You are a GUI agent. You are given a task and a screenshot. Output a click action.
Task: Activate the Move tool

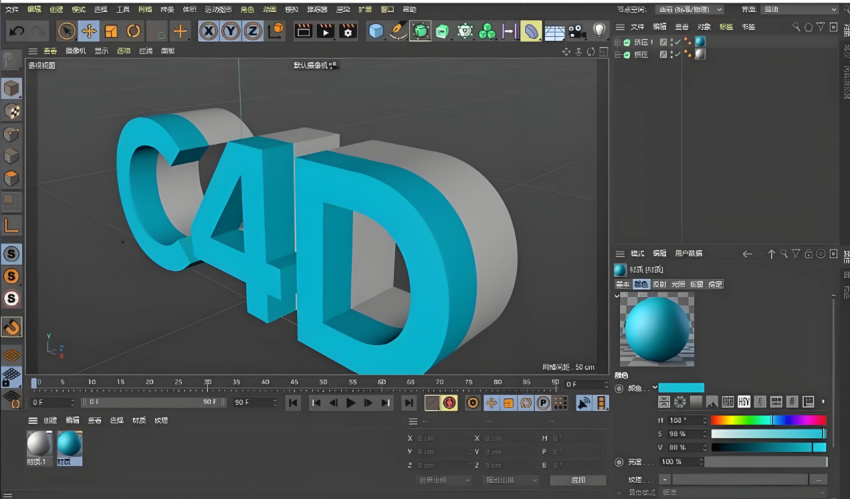(89, 31)
